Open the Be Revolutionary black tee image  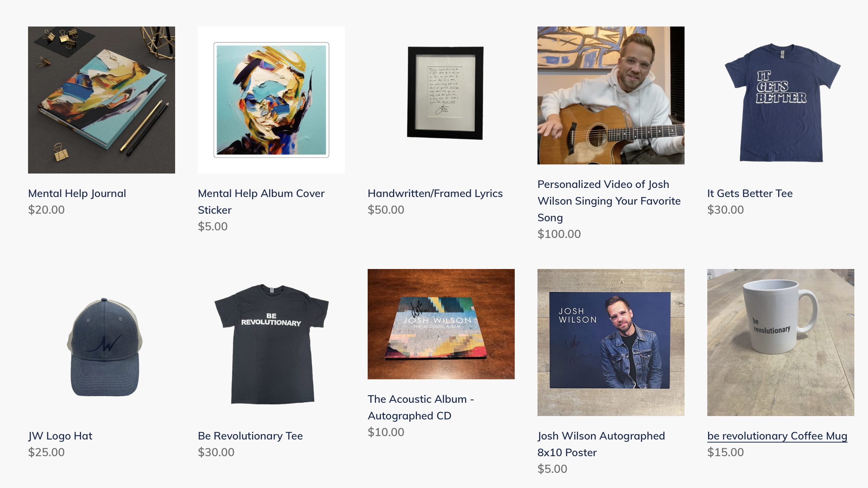271,344
